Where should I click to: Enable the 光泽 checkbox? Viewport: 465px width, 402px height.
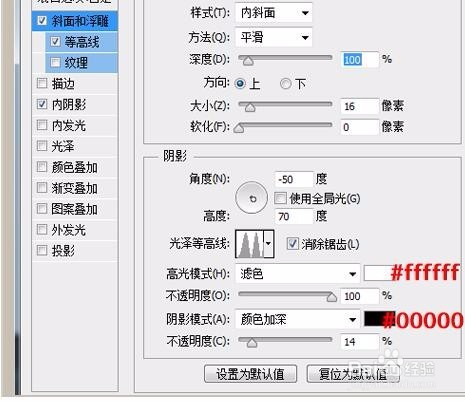click(42, 146)
